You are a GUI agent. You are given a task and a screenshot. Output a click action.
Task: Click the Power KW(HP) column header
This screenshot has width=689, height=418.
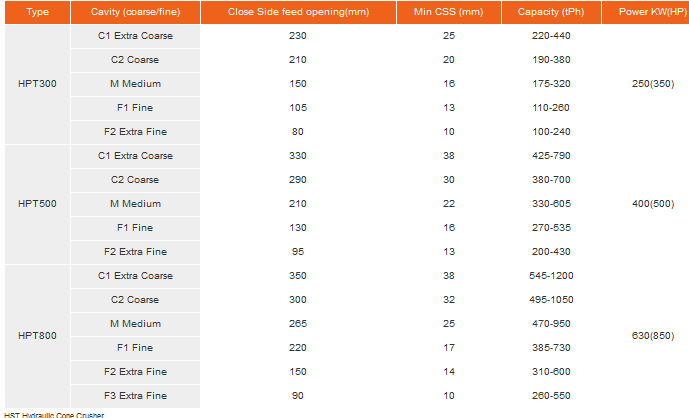pos(653,12)
